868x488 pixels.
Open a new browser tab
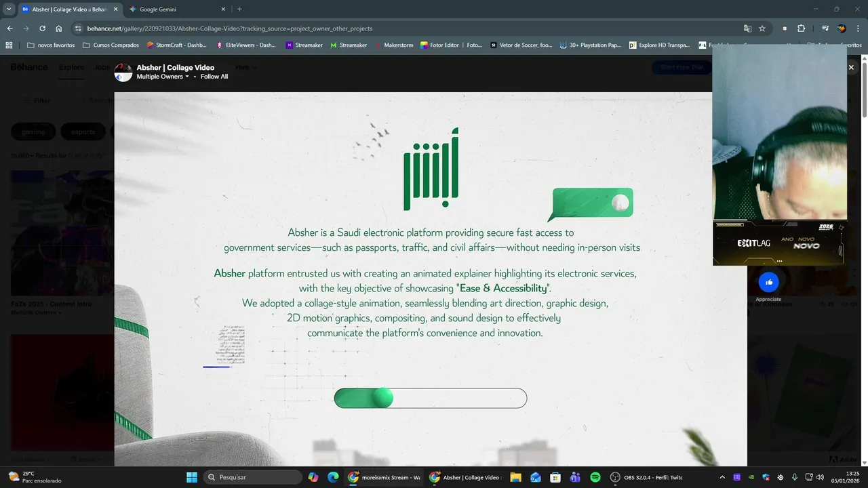[x=239, y=9]
